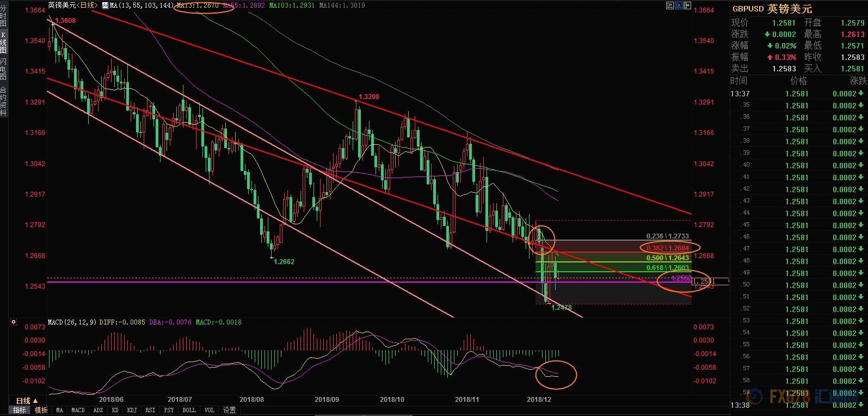Viewport: 868px width, 416px height.
Task: Click the 时间 column header in tick list
Action: pos(739,81)
